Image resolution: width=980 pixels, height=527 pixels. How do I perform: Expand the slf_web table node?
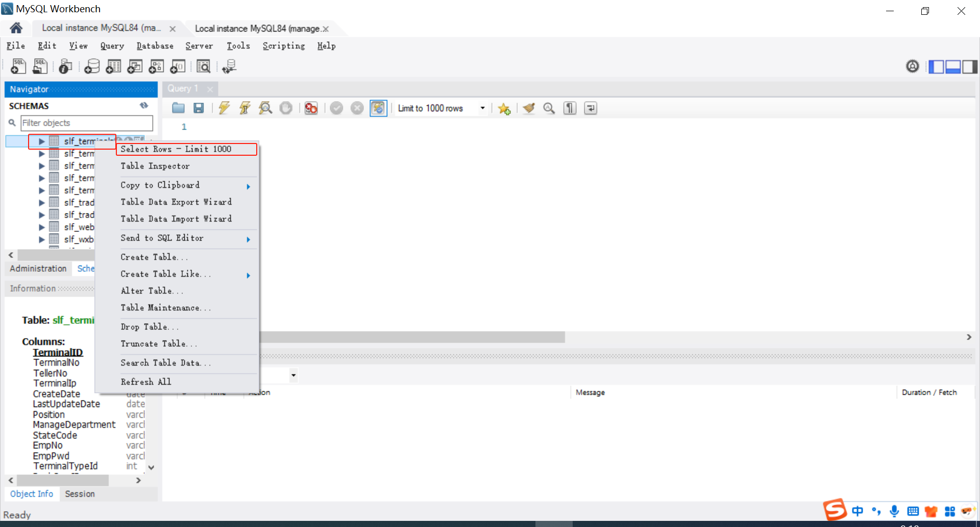(x=42, y=227)
